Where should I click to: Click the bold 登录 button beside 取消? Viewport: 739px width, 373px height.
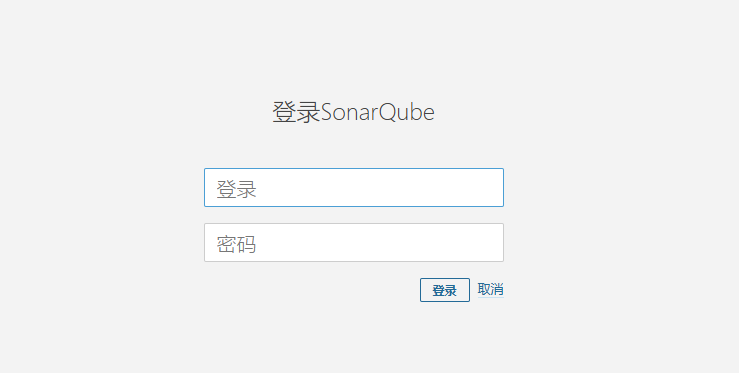tap(444, 290)
